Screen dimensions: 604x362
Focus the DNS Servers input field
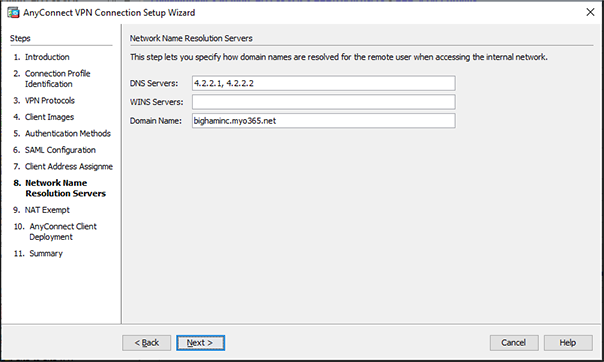coord(324,83)
